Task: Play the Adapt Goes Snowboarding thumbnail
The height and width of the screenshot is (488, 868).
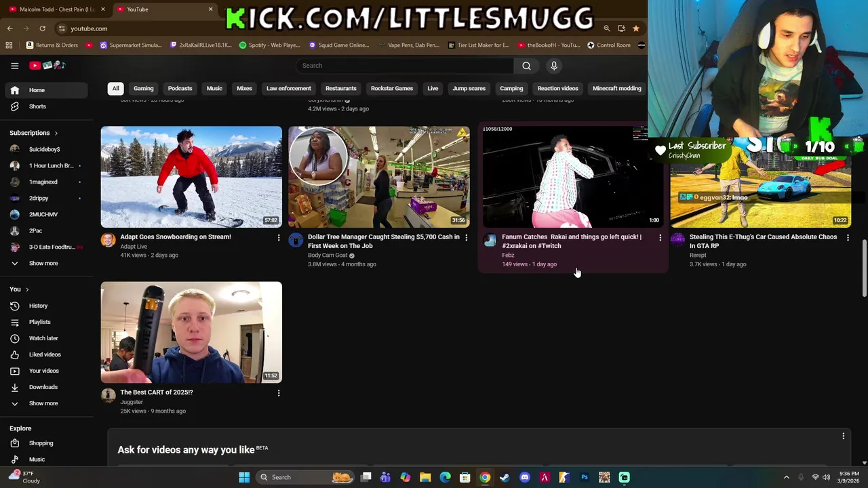Action: pos(191,177)
